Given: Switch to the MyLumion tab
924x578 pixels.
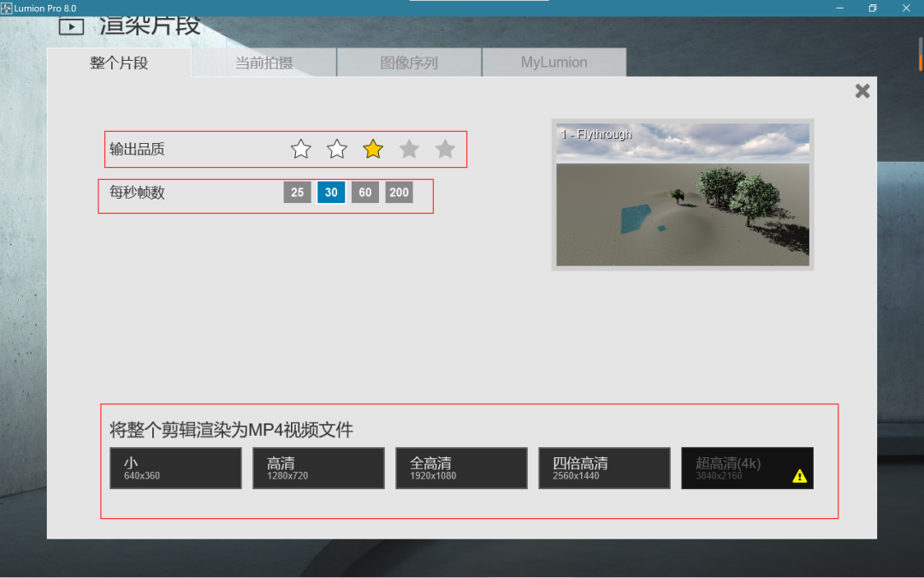Looking at the screenshot, I should pyautogui.click(x=554, y=63).
